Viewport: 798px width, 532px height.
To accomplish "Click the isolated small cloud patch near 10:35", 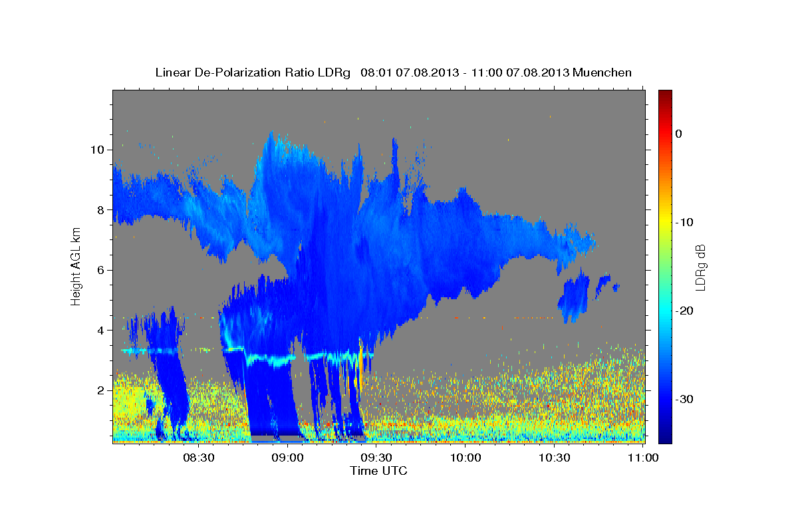I will [573, 297].
